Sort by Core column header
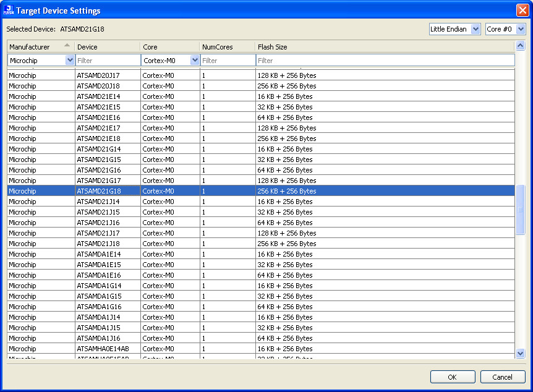 point(170,47)
